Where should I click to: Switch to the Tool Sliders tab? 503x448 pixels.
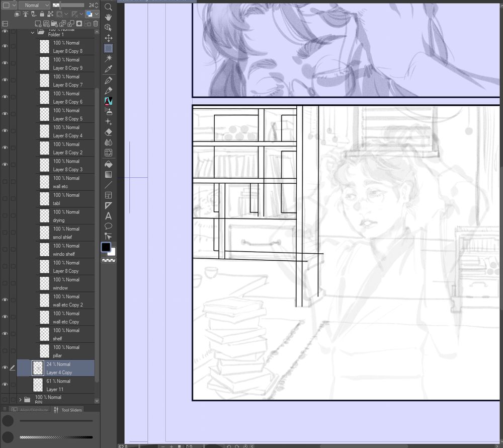click(68, 410)
